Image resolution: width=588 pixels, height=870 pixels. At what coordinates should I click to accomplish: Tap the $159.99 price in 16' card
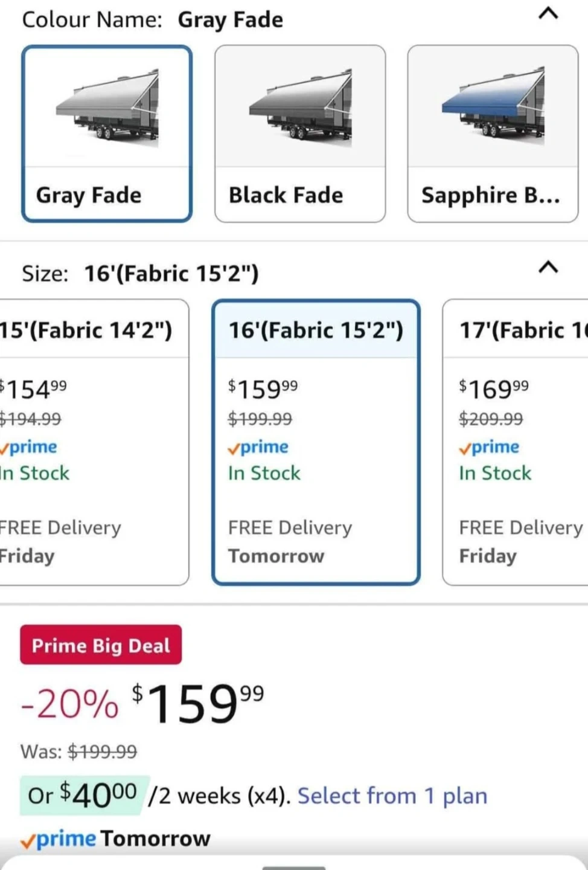coord(263,389)
